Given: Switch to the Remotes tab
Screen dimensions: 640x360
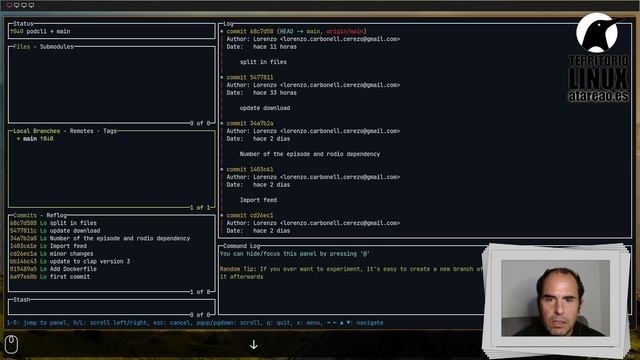Looking at the screenshot, I should pos(82,131).
